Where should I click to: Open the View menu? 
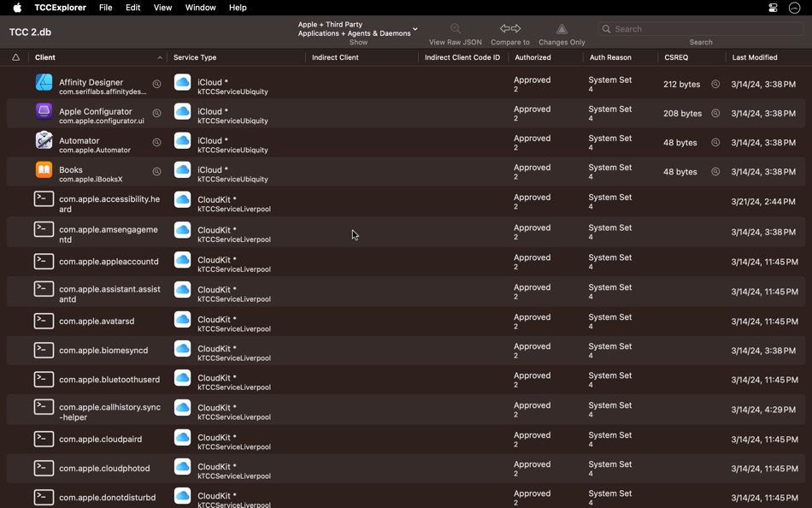coord(162,7)
